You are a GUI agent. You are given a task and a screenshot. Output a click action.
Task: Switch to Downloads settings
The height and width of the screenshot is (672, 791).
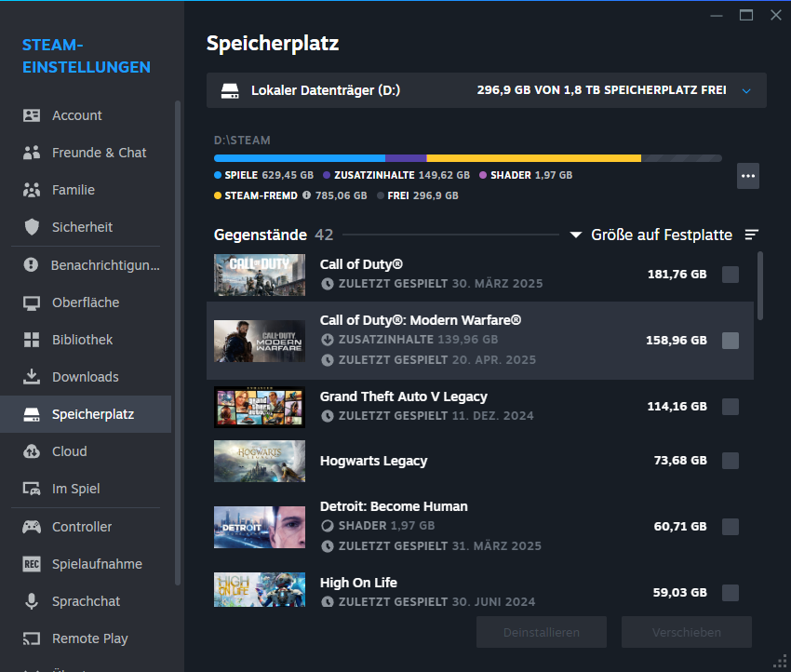(86, 377)
